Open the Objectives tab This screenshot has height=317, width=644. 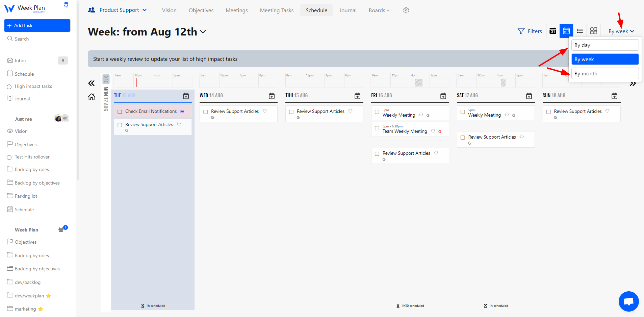coord(201,10)
